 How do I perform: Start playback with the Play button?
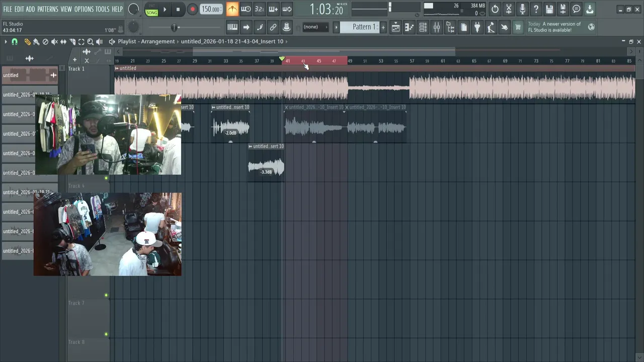165,9
